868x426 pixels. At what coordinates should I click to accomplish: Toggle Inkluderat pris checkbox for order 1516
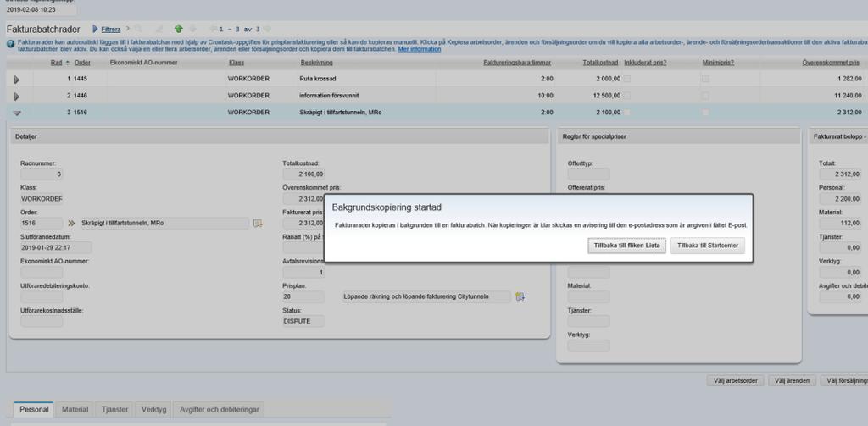click(627, 113)
